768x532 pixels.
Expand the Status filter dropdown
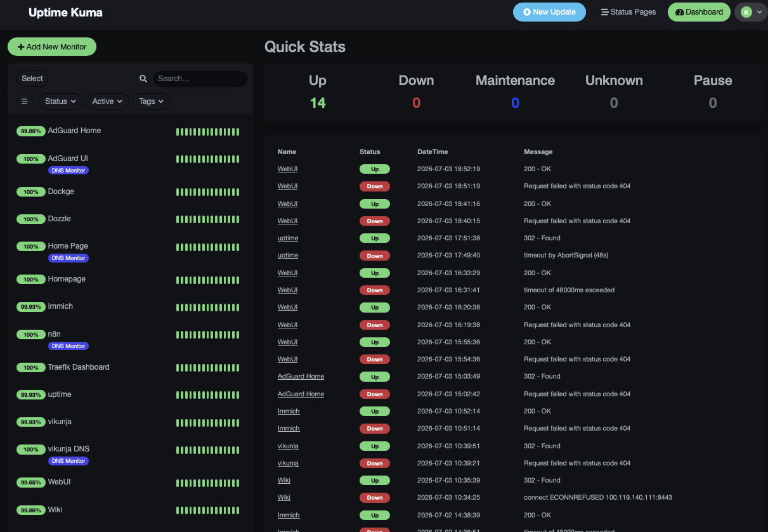[x=60, y=101]
